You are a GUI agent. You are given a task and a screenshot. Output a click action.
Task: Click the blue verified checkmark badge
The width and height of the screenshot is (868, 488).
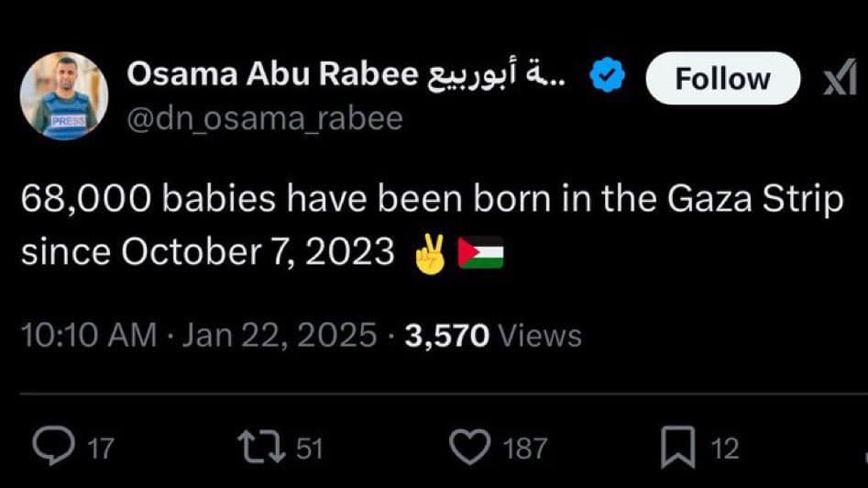(x=607, y=75)
